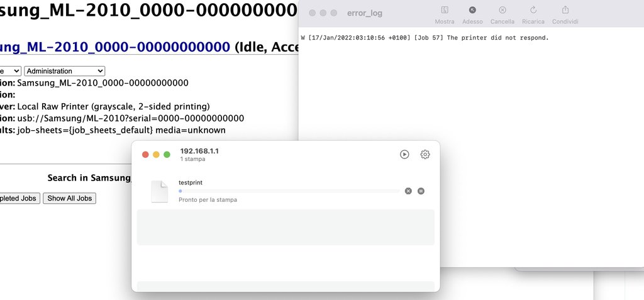Share the log via Condividi icon
Viewport: 644px width, 300px height.
tap(565, 10)
